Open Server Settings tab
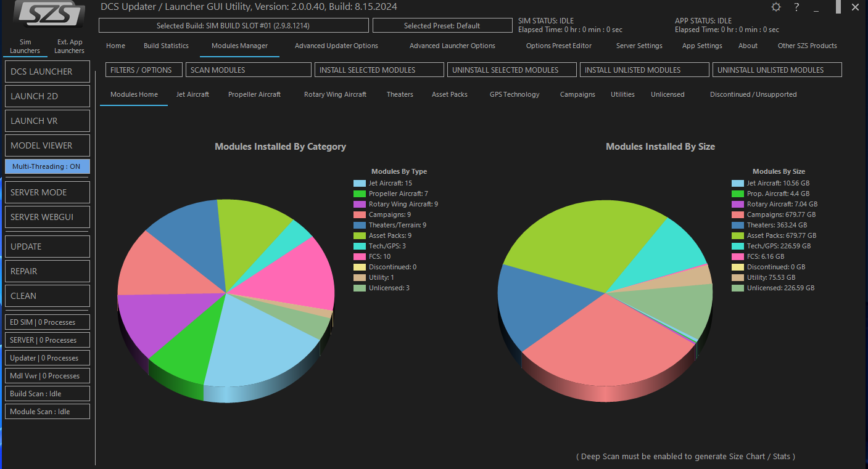The height and width of the screenshot is (469, 868). click(639, 46)
